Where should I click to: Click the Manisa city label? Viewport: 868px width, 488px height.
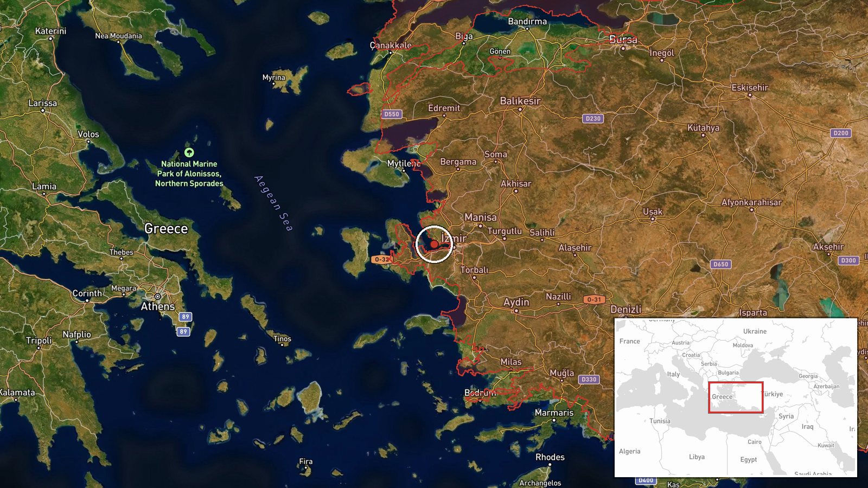(x=481, y=217)
